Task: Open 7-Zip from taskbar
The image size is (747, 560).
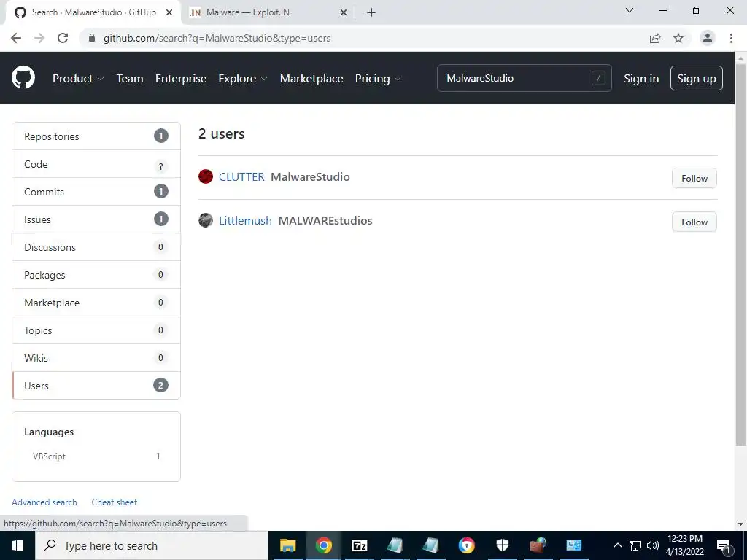Action: [x=359, y=545]
